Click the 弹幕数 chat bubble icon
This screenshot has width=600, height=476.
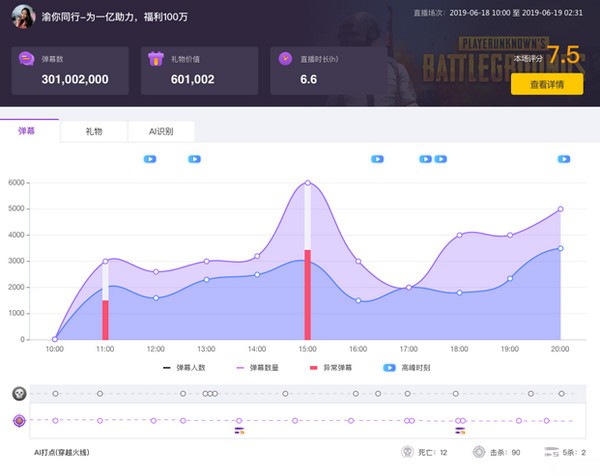[x=26, y=59]
